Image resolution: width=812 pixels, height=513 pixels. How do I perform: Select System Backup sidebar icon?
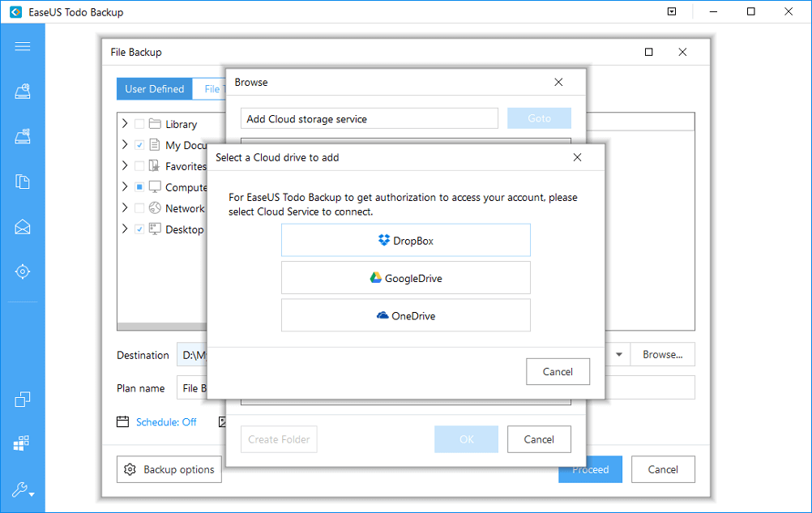tap(22, 136)
